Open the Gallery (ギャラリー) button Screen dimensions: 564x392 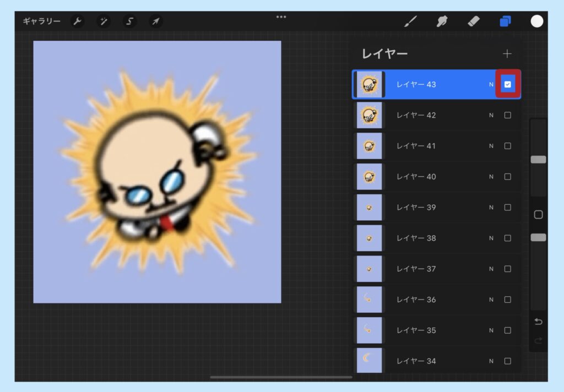click(x=42, y=21)
